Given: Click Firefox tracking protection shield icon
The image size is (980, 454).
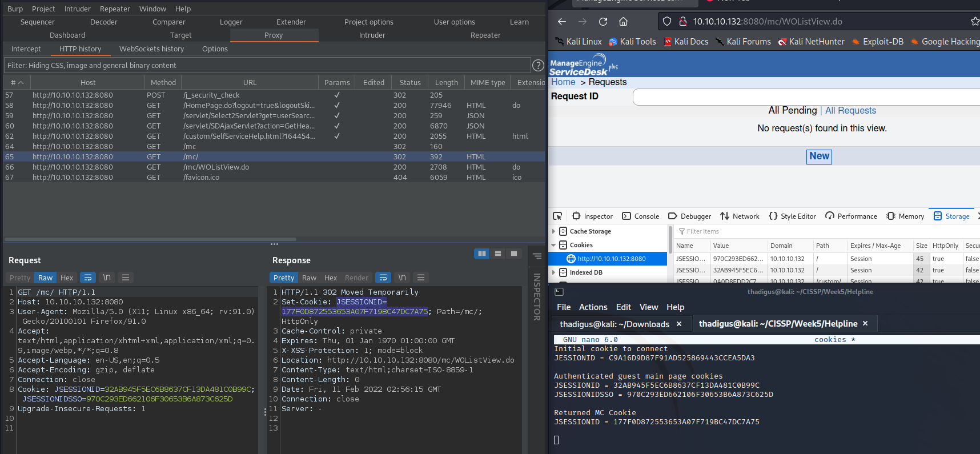Looking at the screenshot, I should click(x=666, y=22).
